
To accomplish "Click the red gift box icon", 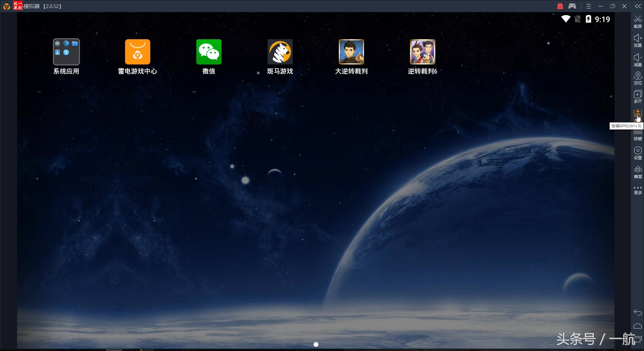I will (x=560, y=6).
